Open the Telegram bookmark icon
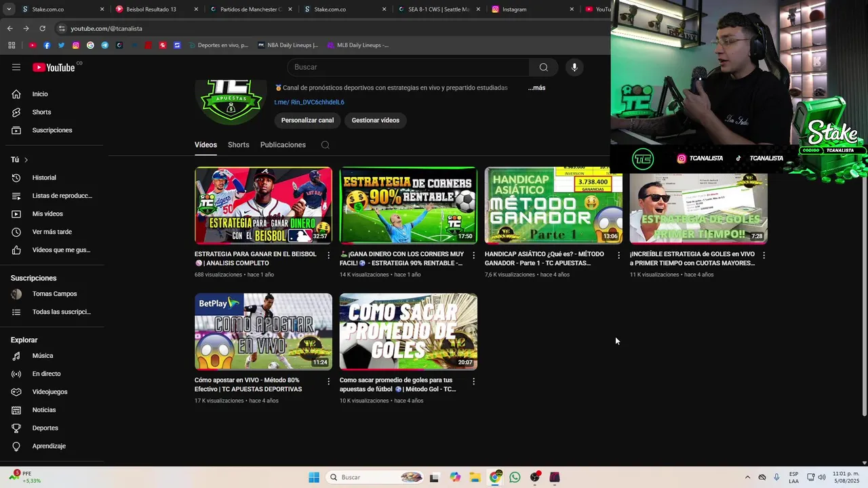Screen dimensions: 868x488 104,45
